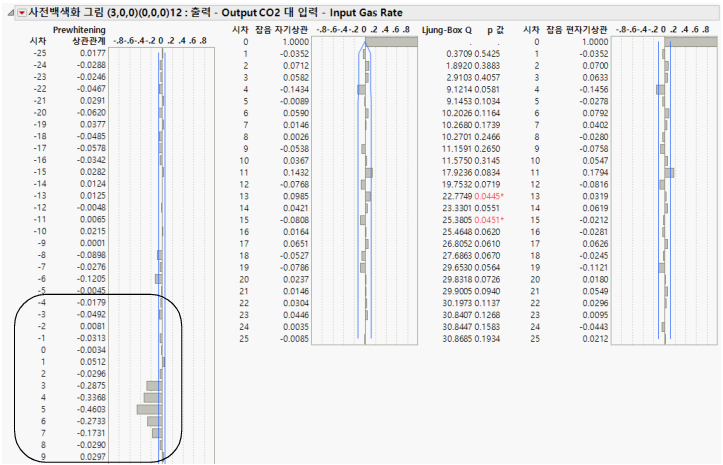Select prewhitening correlation value -0.4603 at lag 5
723x465 pixels.
coord(91,409)
